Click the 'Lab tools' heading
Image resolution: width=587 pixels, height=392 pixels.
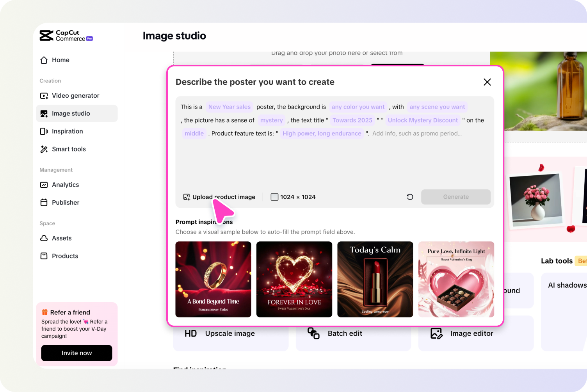[557, 261]
